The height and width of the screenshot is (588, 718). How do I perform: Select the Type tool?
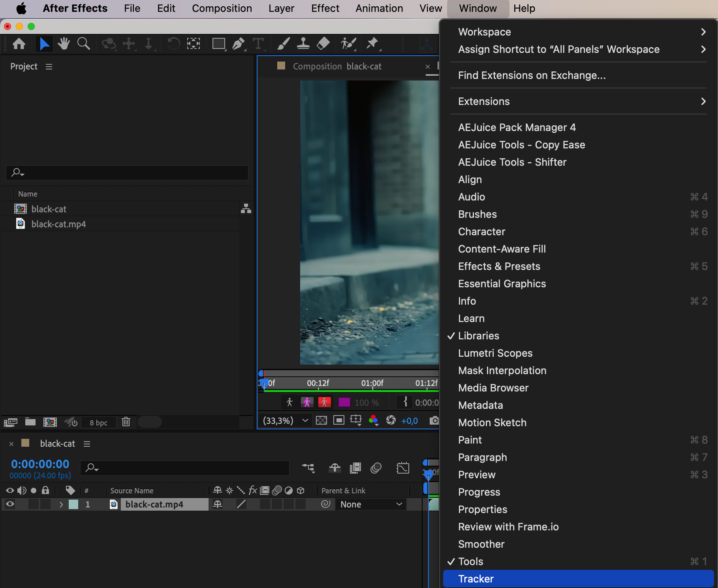click(258, 43)
